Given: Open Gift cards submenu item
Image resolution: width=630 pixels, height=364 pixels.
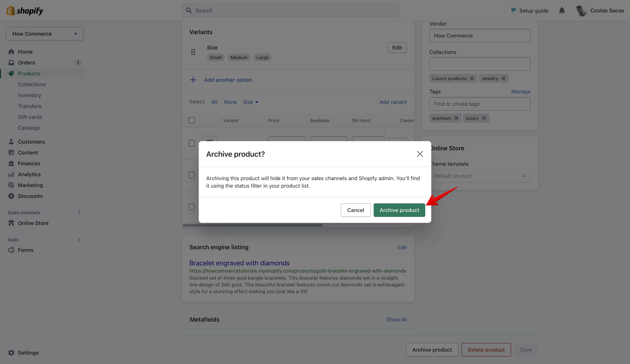Looking at the screenshot, I should [x=30, y=117].
